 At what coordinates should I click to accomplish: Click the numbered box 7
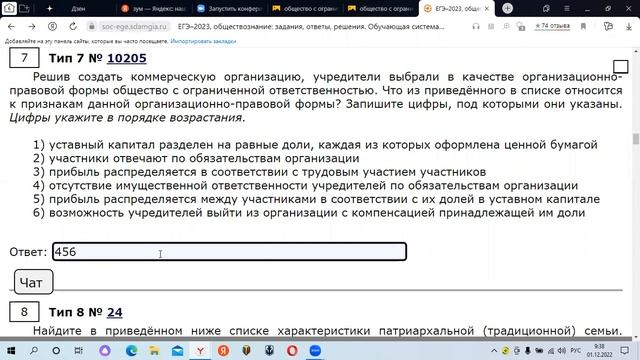24,58
